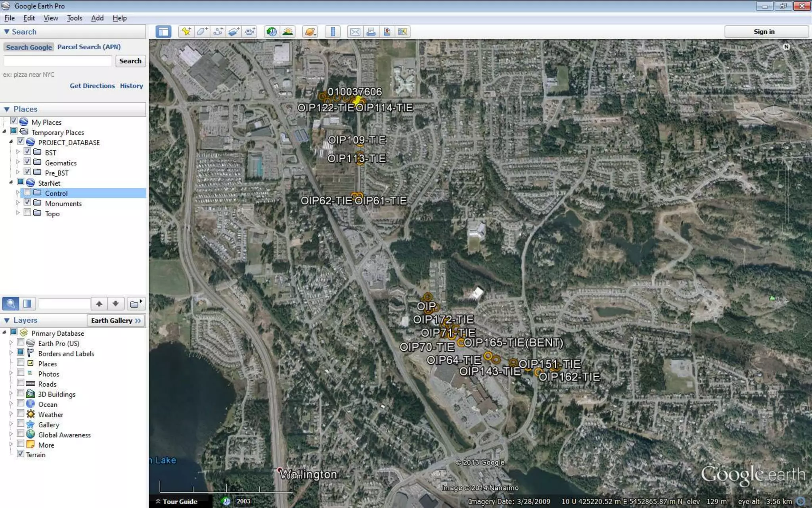Check the Control folder checkbox
The width and height of the screenshot is (812, 508).
click(x=27, y=192)
